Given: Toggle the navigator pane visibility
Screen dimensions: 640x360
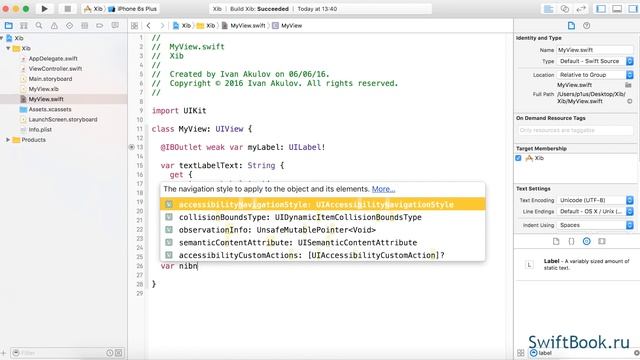Looking at the screenshot, I should tap(601, 9).
